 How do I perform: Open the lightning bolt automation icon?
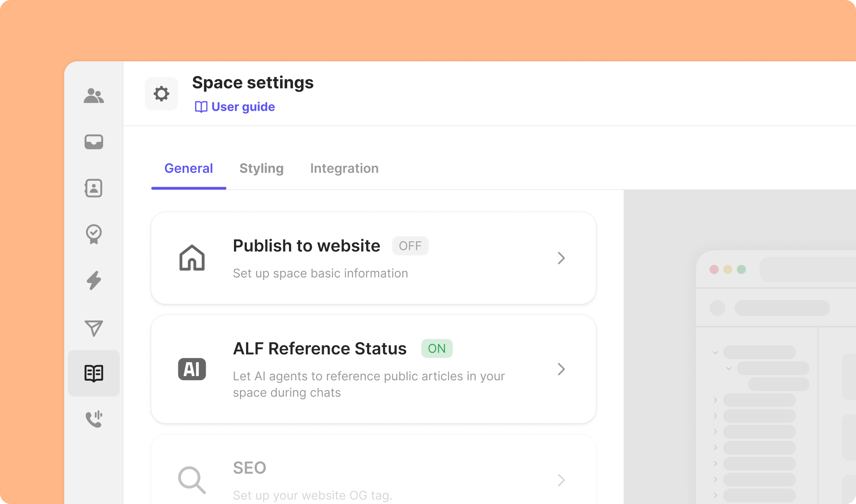point(94,281)
